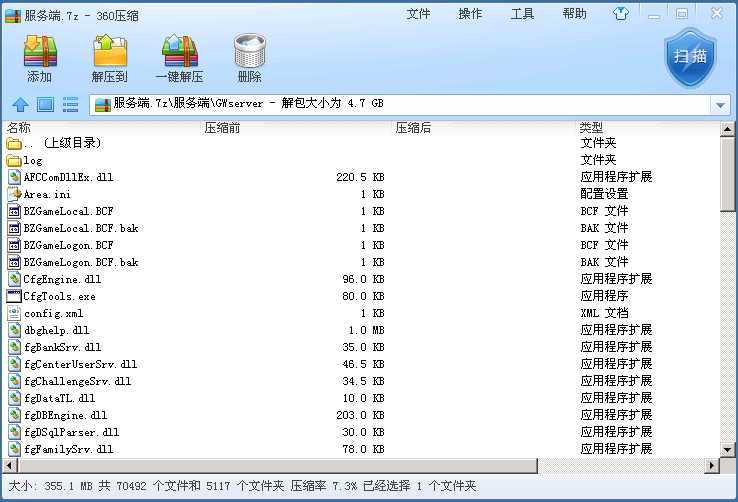
Task: Open the 工具 (Tools) menu
Action: tap(522, 14)
